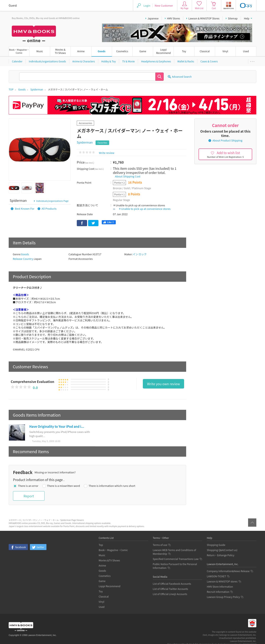This screenshot has height=644, width=265.
Task: Open the PayPay scratch campaign banner
Action: tap(132, 105)
